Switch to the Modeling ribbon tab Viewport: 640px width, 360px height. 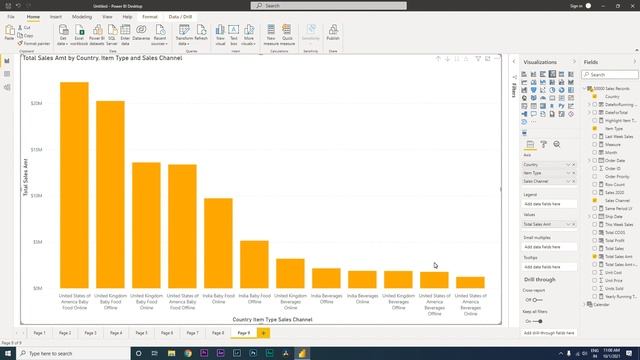[x=82, y=17]
